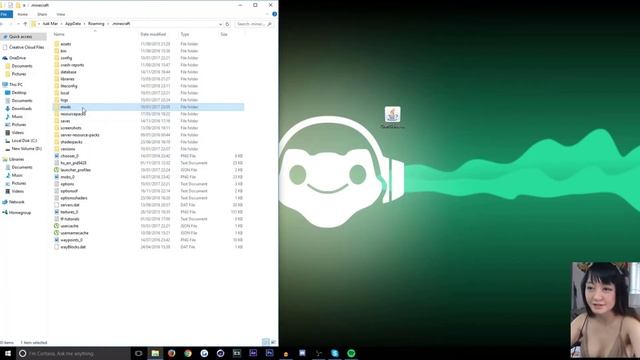Select This PC in navigation pane
This screenshot has height=360, width=640.
click(16, 84)
